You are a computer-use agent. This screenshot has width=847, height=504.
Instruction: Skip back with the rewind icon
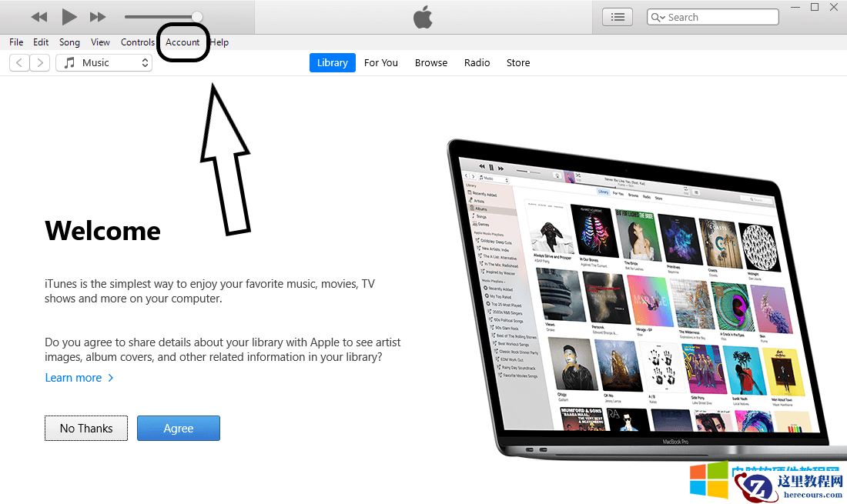click(39, 17)
